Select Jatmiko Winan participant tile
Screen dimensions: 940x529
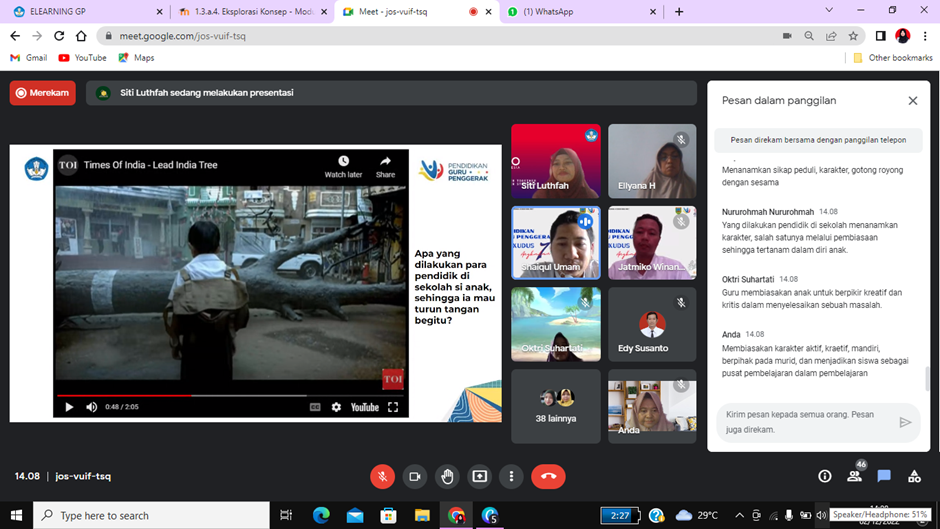click(652, 243)
